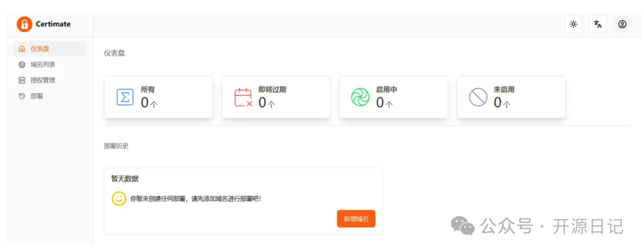Click the server icon beside 授权管理
This screenshot has height=252, width=644.
tap(22, 80)
